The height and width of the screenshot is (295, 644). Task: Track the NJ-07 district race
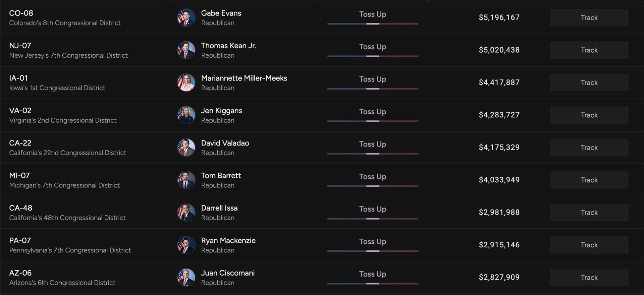click(x=589, y=50)
